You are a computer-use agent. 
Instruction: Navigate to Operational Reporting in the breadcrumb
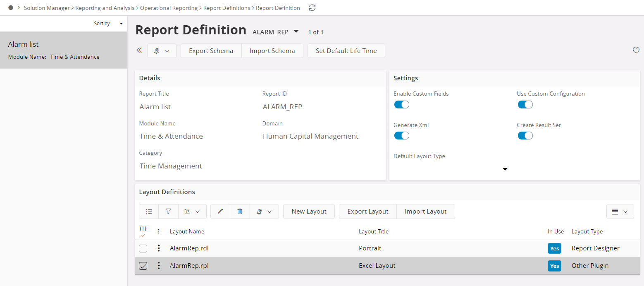[169, 7]
